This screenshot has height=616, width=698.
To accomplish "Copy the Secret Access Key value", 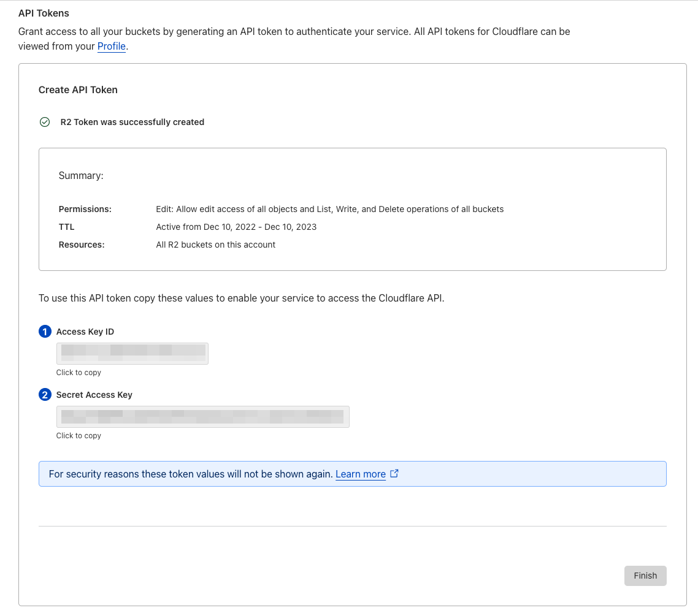I will pyautogui.click(x=203, y=416).
